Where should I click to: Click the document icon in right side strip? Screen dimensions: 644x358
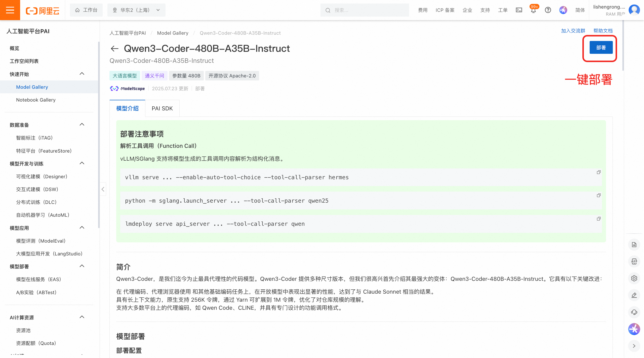pos(634,245)
